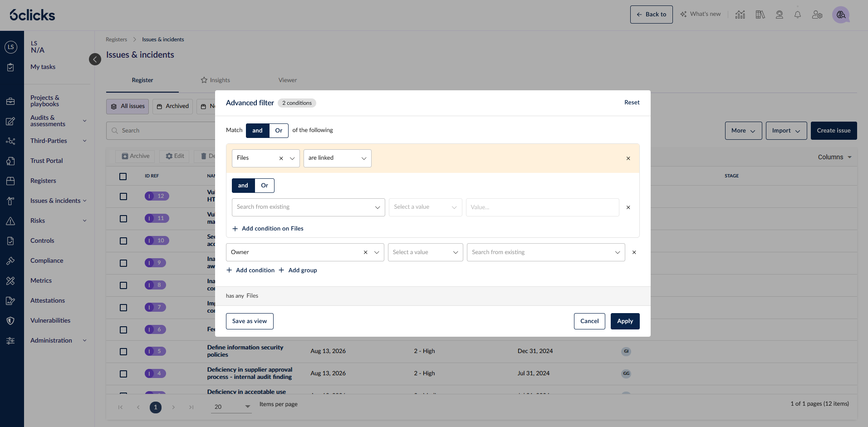Set top-level match to and
The image size is (868, 427).
(x=257, y=131)
